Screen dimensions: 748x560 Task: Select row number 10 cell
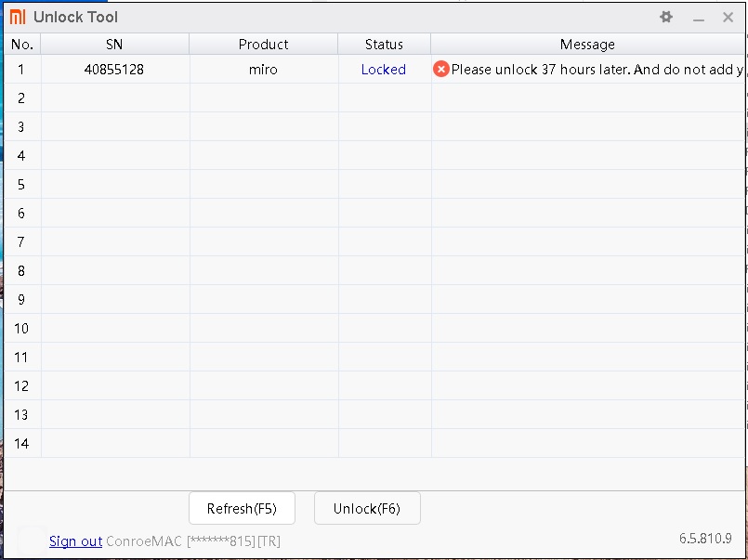coord(21,329)
